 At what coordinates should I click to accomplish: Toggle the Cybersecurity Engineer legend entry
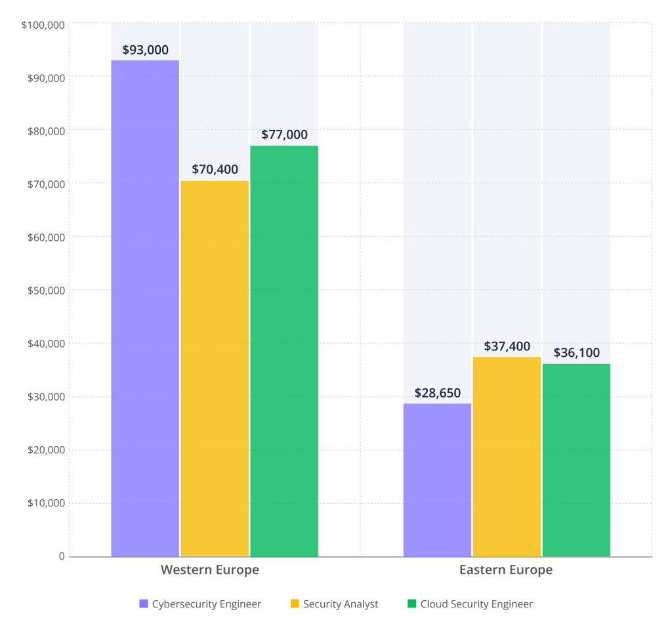coord(200,604)
